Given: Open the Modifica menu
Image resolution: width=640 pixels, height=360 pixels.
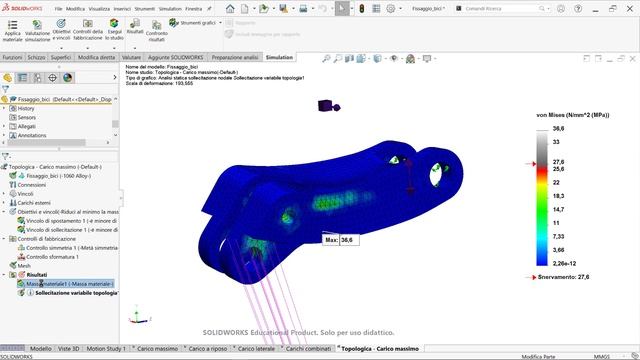Looking at the screenshot, I should pos(76,9).
